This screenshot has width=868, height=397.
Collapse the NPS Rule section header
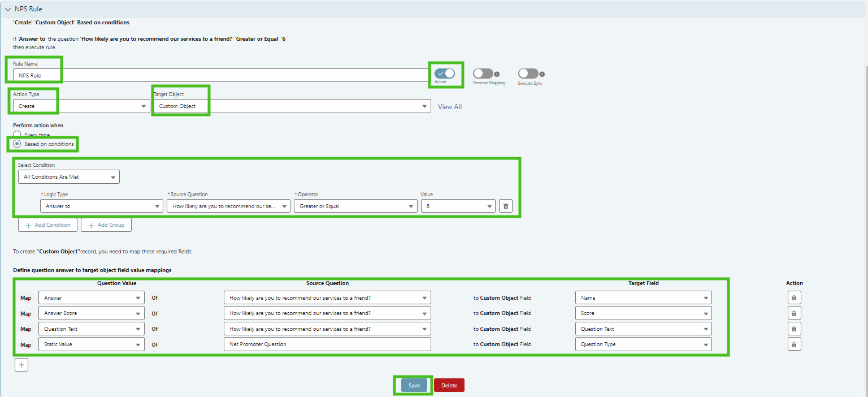(x=8, y=9)
